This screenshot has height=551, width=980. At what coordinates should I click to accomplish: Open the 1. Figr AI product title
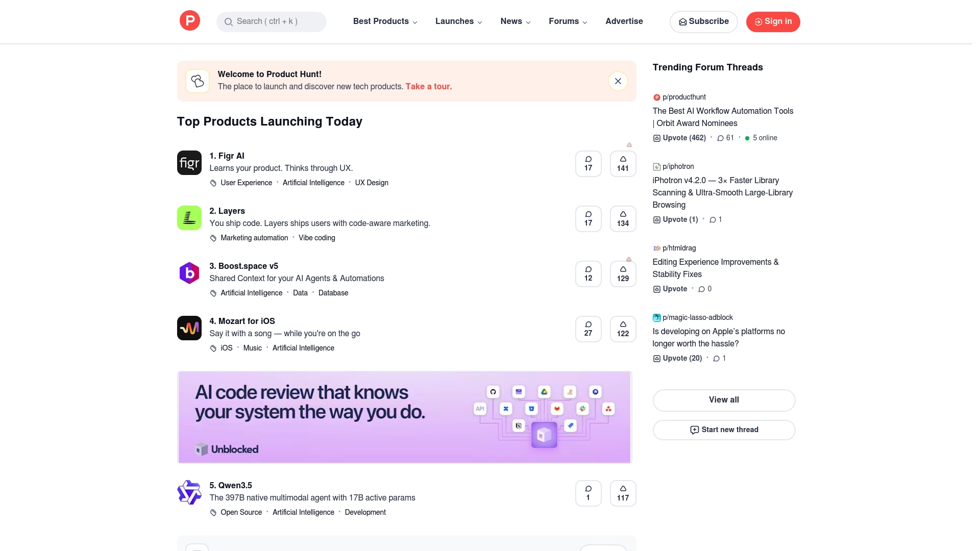pyautogui.click(x=227, y=156)
